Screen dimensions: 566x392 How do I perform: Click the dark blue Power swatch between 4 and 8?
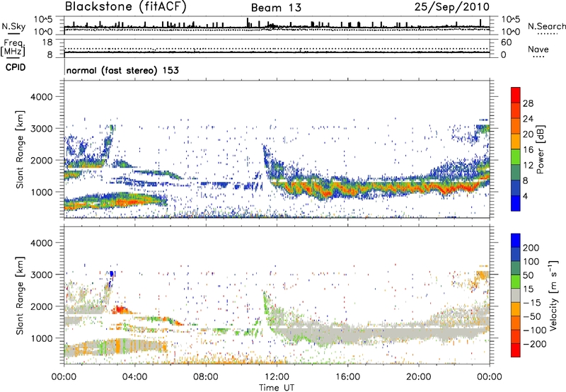[516, 188]
